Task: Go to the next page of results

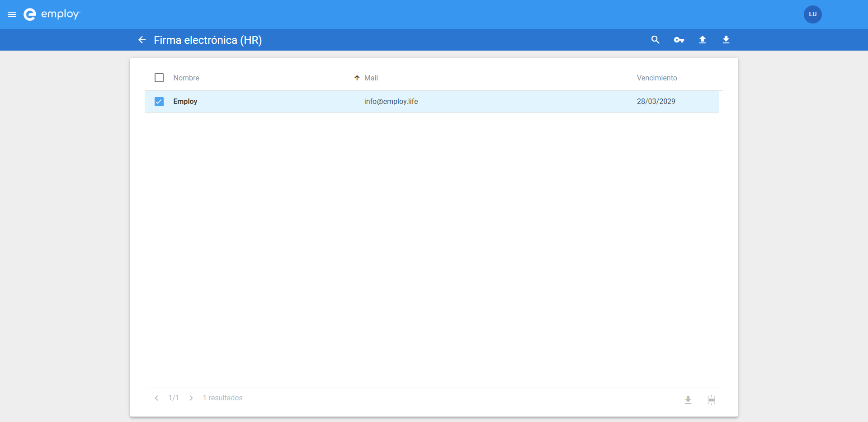Action: point(191,398)
